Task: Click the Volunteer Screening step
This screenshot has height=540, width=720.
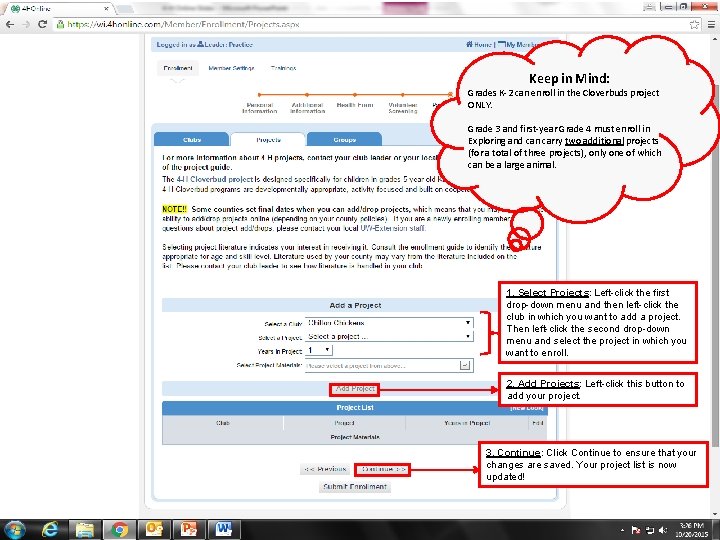Action: (x=403, y=108)
